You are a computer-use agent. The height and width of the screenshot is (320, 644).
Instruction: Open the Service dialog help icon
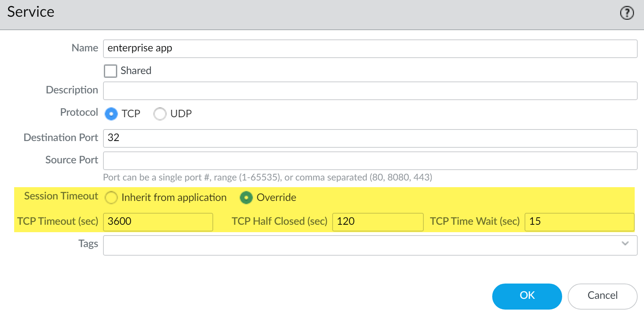627,13
